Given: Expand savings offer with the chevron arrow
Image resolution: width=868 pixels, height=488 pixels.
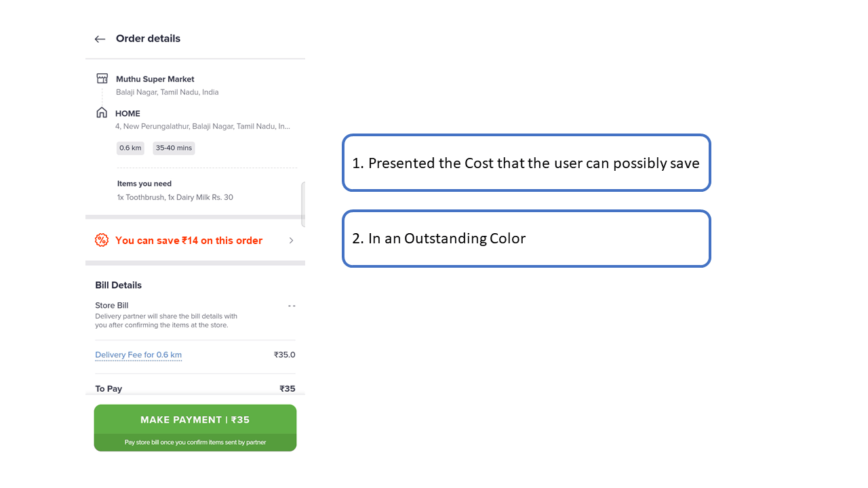Looking at the screenshot, I should pos(292,241).
